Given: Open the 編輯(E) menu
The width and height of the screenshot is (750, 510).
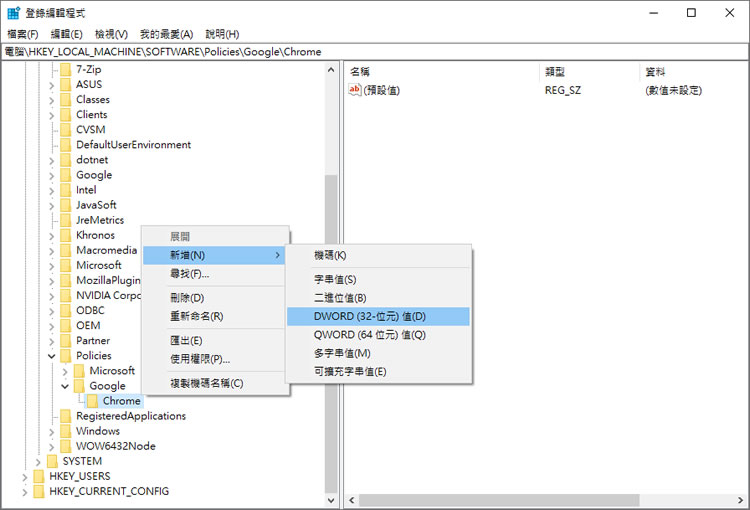Looking at the screenshot, I should pyautogui.click(x=66, y=34).
